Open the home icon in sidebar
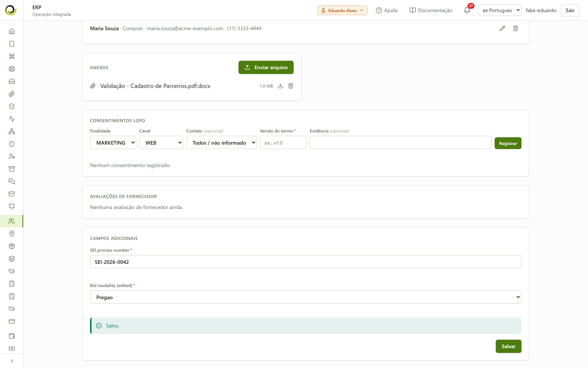The height and width of the screenshot is (368, 588). tap(12, 31)
